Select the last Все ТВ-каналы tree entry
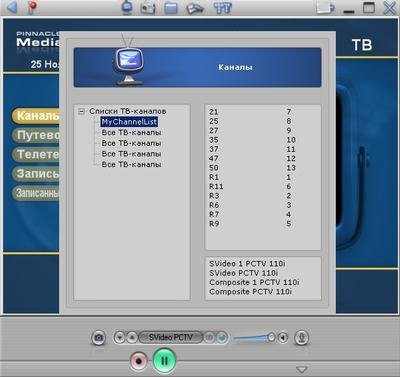This screenshot has width=400, height=377. [x=131, y=165]
